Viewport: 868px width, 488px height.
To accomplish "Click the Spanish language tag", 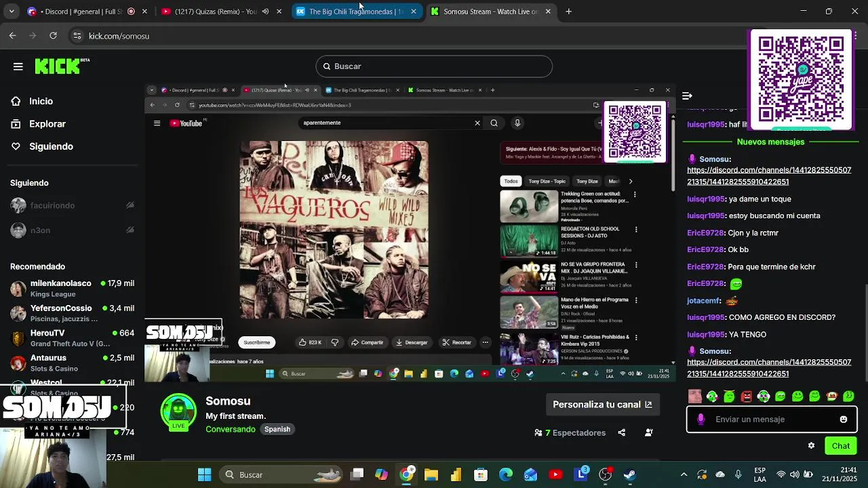I will 277,429.
